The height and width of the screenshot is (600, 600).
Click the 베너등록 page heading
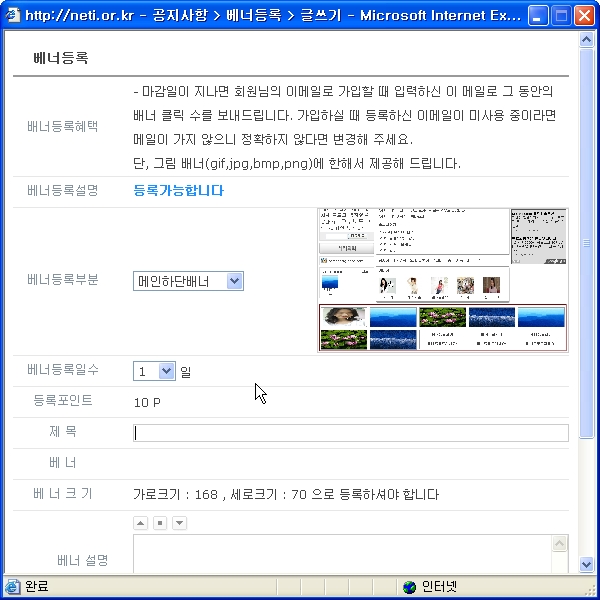(61, 58)
